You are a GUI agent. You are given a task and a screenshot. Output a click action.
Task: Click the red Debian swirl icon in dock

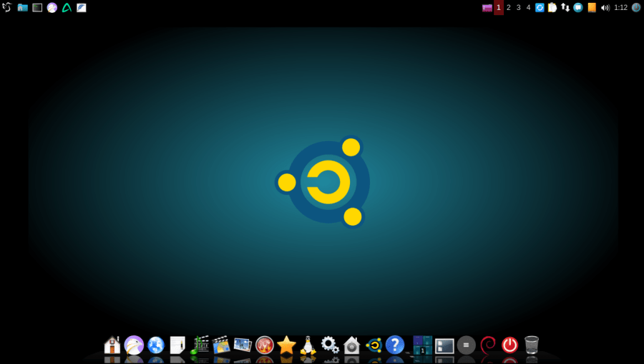pos(488,345)
